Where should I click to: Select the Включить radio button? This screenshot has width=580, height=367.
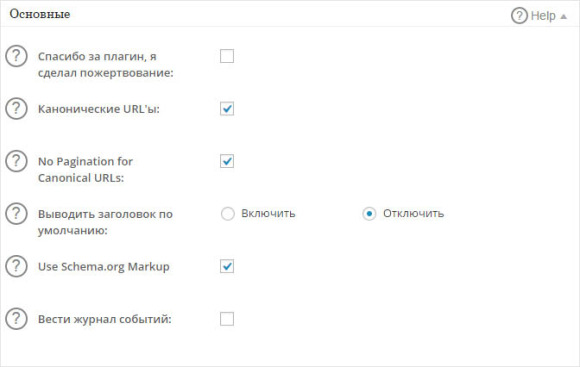tap(227, 214)
